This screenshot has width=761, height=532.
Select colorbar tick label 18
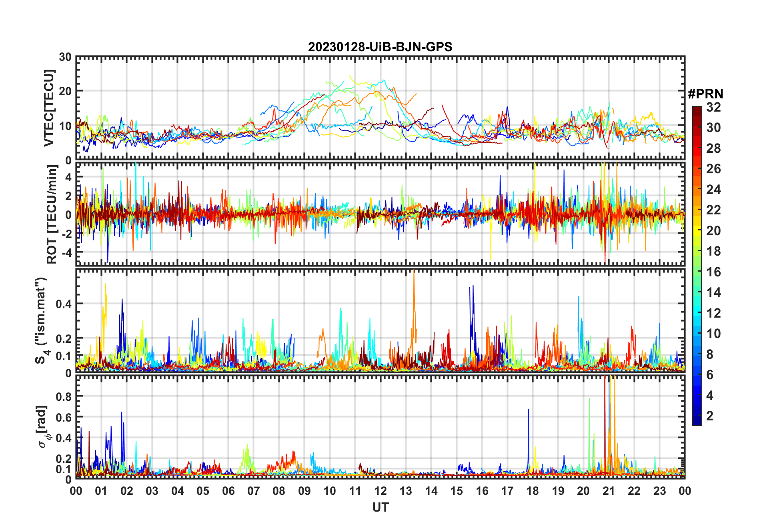tap(713, 251)
